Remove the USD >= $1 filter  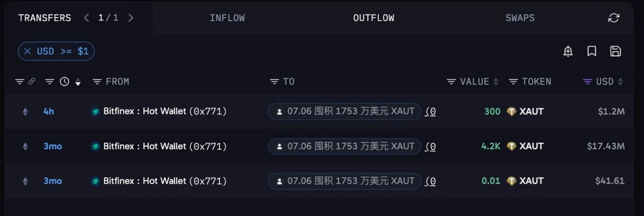click(28, 51)
